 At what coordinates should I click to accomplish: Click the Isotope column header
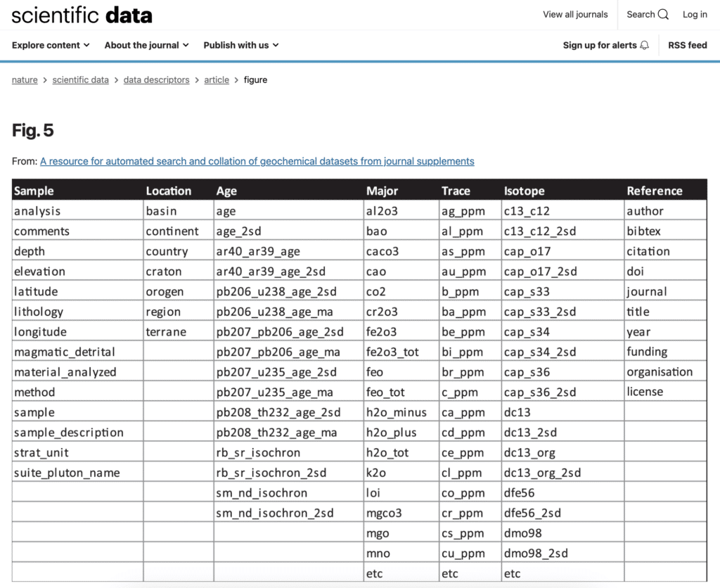525,190
